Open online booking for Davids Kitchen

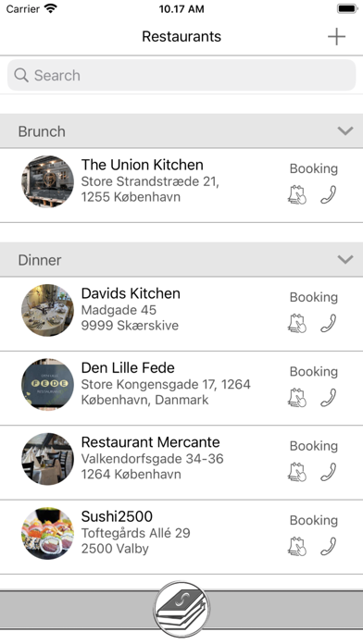click(x=297, y=323)
